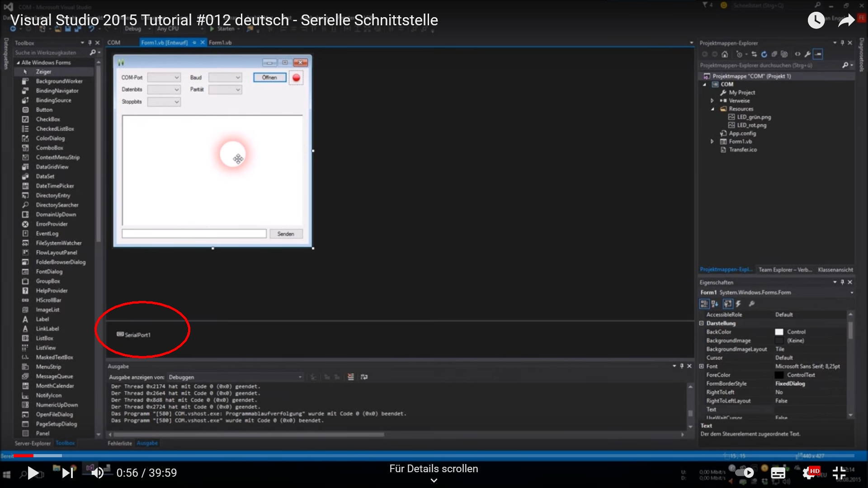Sync with active document icon
868x488 pixels.
point(754,54)
